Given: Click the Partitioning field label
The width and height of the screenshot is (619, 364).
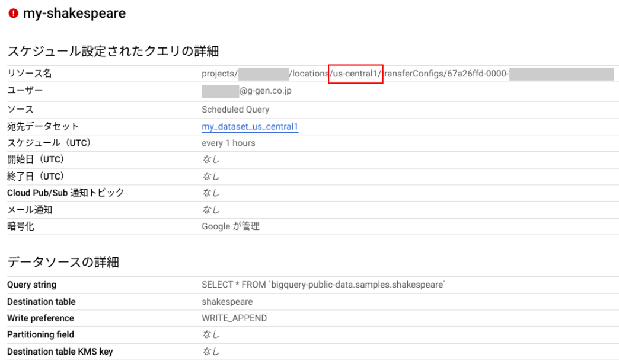Looking at the screenshot, I should (x=40, y=335).
